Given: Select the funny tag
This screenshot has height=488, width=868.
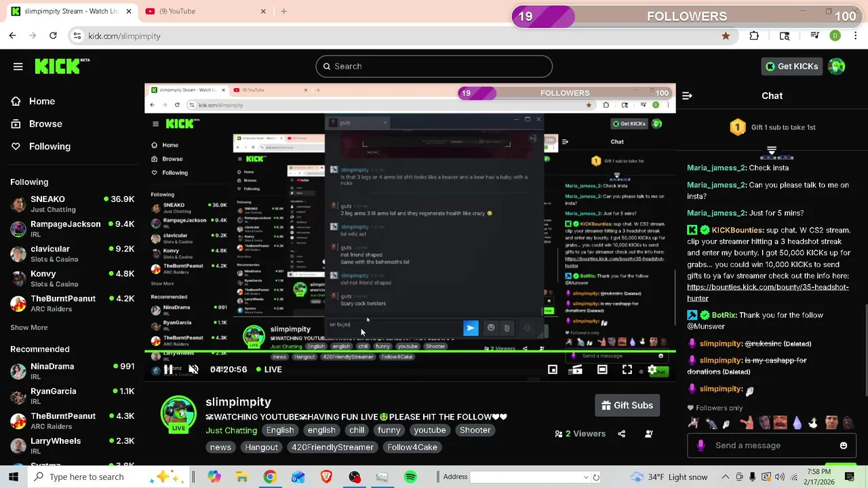Looking at the screenshot, I should [389, 430].
